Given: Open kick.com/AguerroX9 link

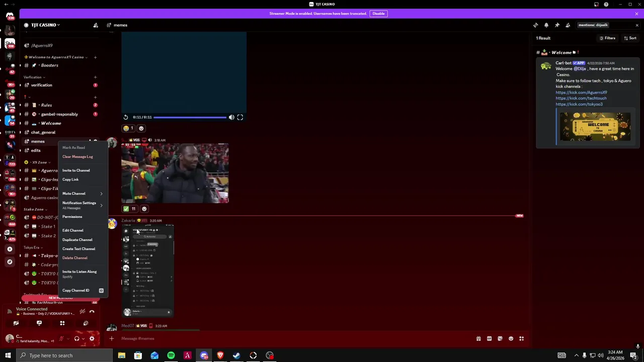Looking at the screenshot, I should coord(581,93).
